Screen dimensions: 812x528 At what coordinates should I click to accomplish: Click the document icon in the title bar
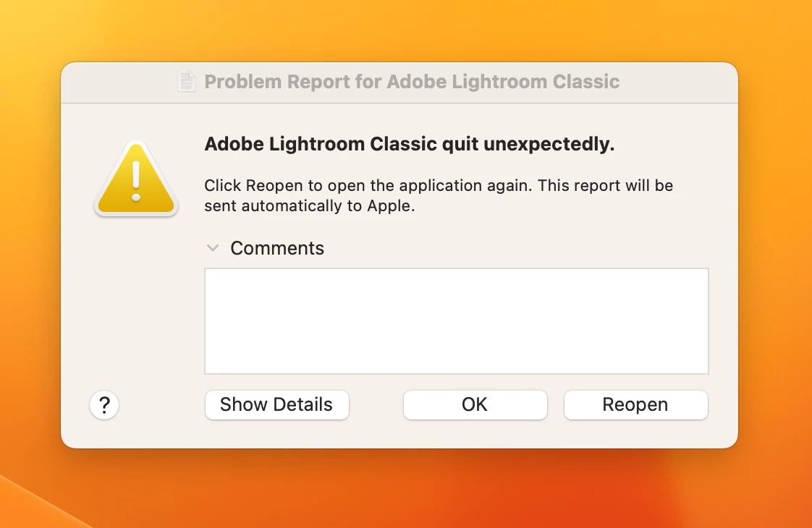pos(187,81)
